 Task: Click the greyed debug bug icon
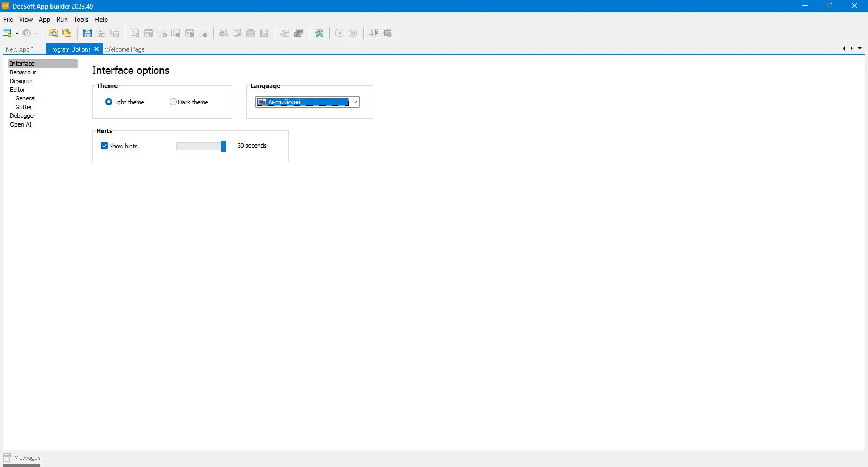click(x=387, y=33)
